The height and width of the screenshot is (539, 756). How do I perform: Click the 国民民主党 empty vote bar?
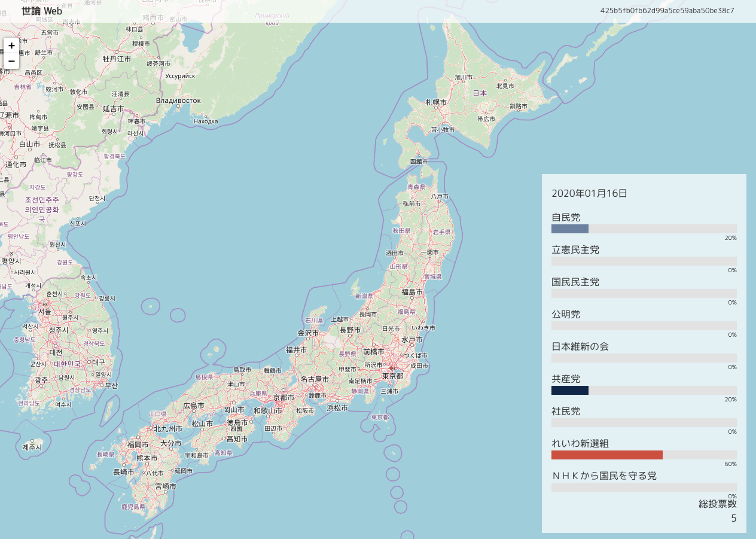pos(644,293)
